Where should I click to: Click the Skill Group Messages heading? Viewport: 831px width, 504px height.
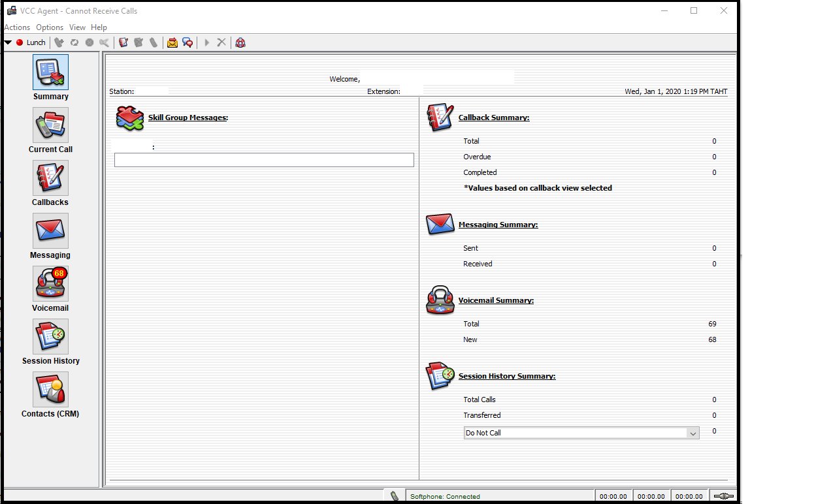pyautogui.click(x=188, y=118)
